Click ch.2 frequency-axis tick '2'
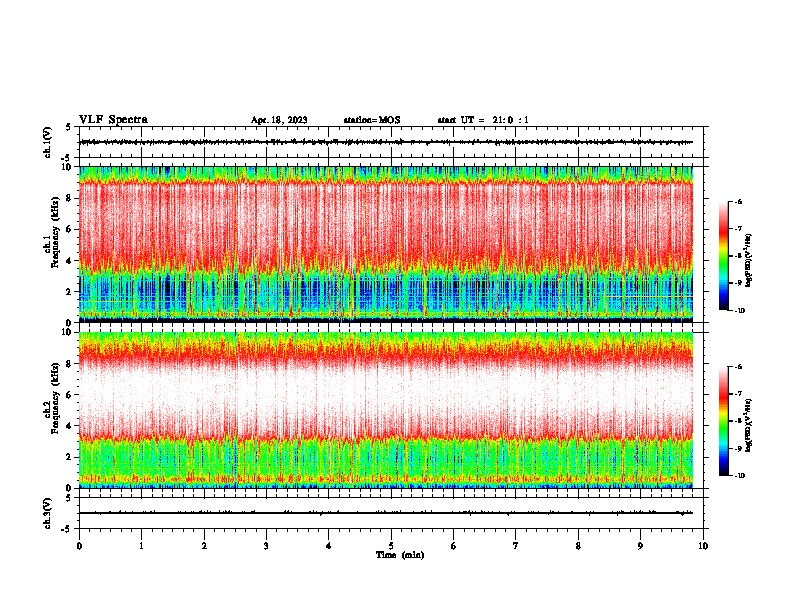 70,457
